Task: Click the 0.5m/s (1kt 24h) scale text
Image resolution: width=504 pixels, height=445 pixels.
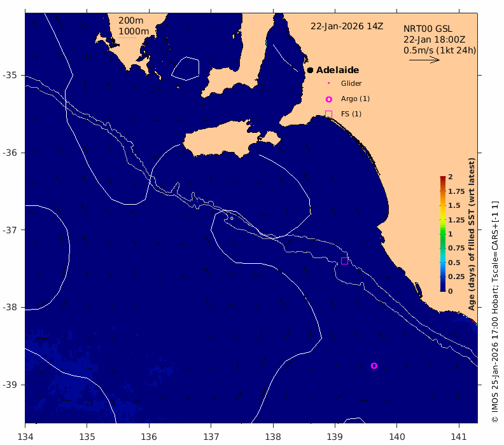Action: [440, 50]
